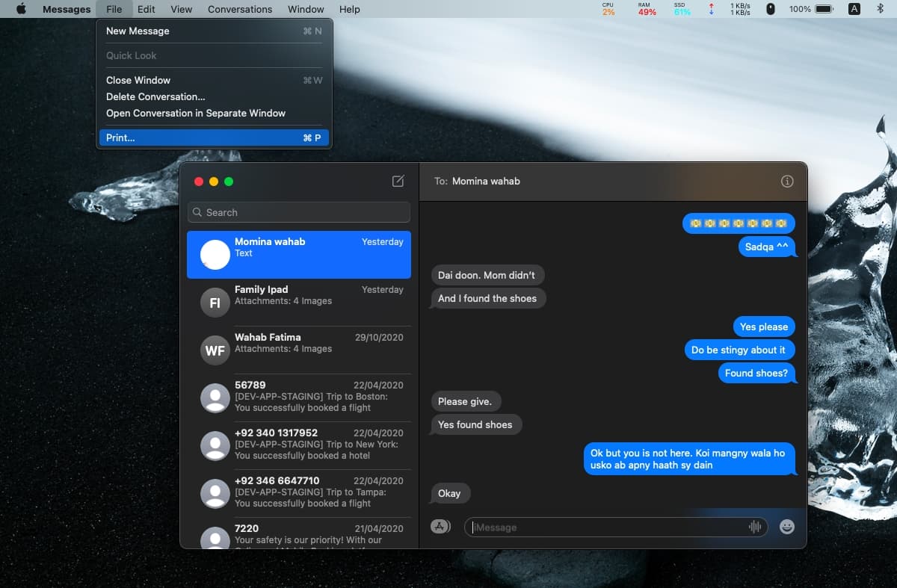Expand the View menu
Image resolution: width=897 pixels, height=588 pixels.
tap(181, 9)
